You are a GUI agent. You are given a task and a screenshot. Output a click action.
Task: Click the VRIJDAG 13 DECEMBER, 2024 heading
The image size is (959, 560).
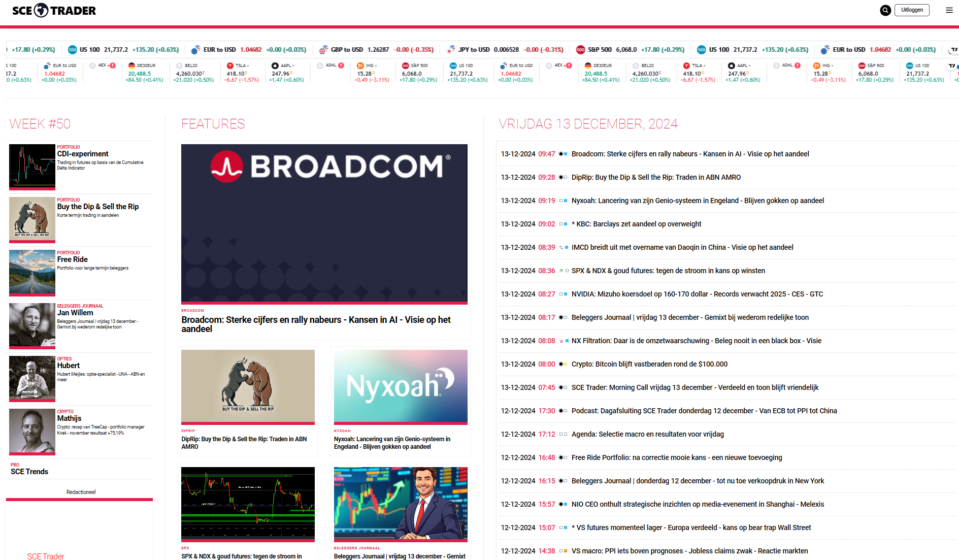click(x=588, y=124)
